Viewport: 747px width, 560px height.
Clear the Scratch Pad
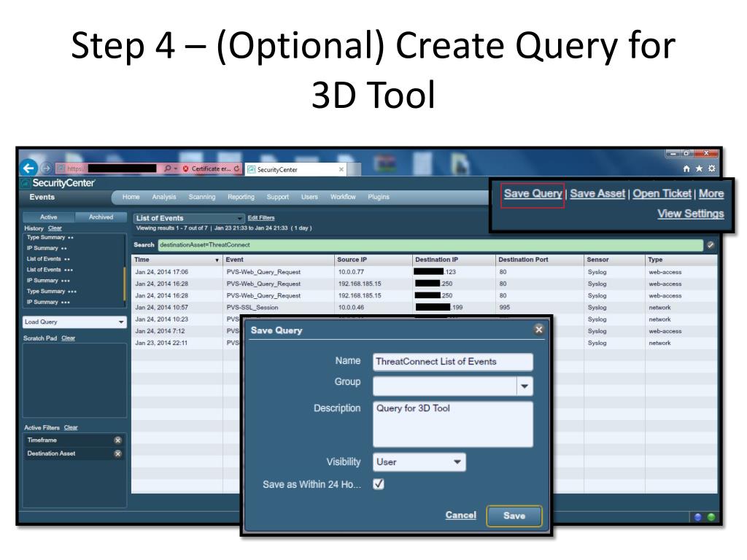tap(68, 338)
